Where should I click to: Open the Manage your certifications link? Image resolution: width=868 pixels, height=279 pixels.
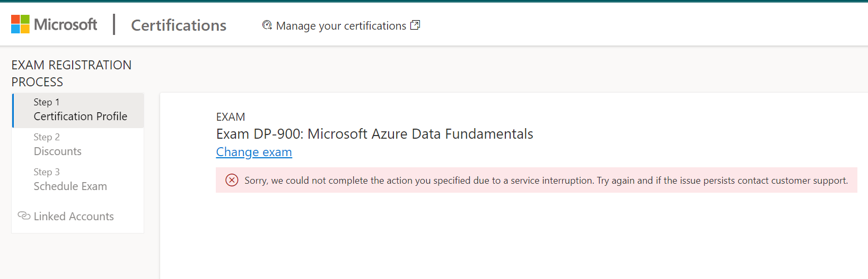341,25
